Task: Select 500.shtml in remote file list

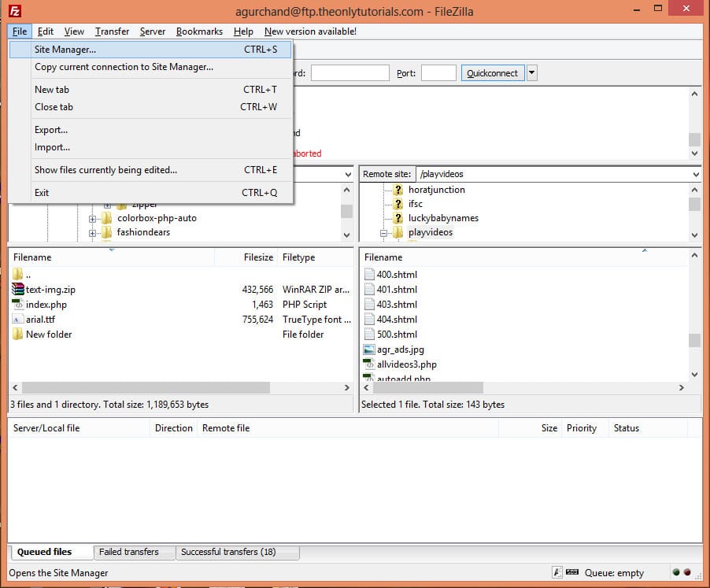Action: [x=397, y=334]
